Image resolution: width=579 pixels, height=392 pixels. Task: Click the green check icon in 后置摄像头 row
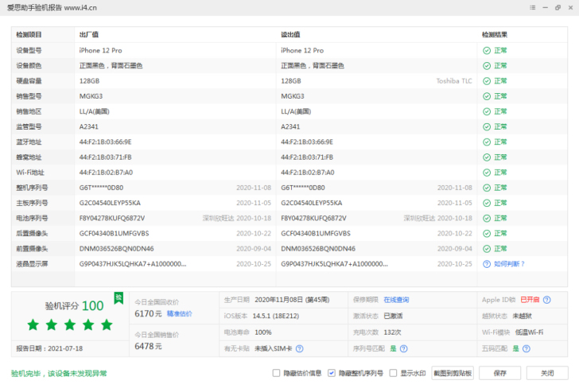pyautogui.click(x=487, y=234)
